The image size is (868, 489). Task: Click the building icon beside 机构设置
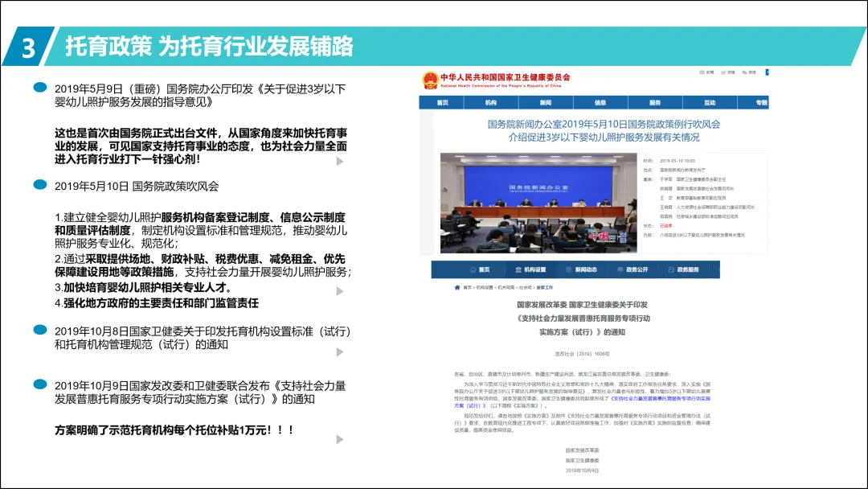(518, 269)
